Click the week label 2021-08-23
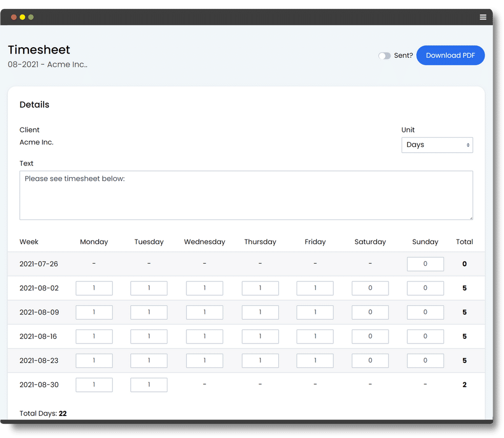 (39, 361)
